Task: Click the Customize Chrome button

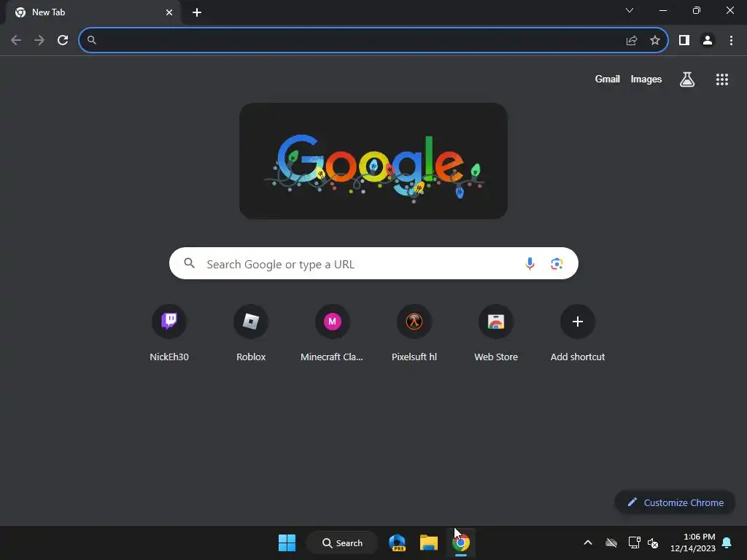Action: 675,502
